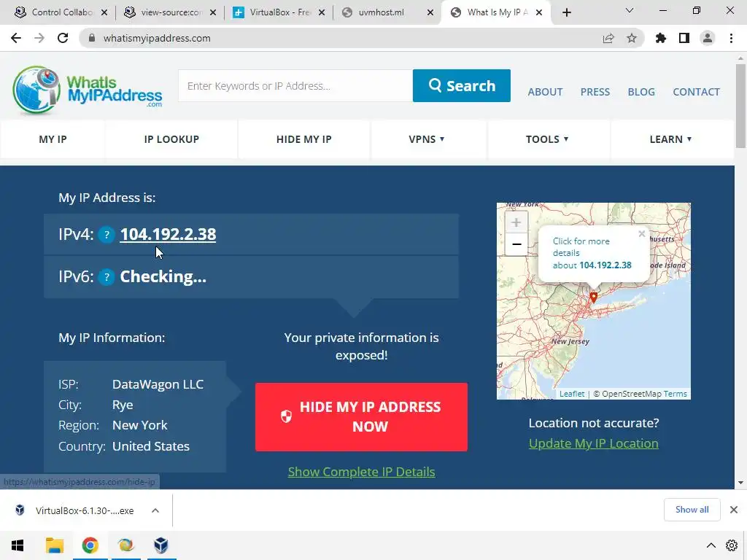Click the IPv4 question mark help icon
Viewport: 747px width, 560px height.
pyautogui.click(x=107, y=234)
